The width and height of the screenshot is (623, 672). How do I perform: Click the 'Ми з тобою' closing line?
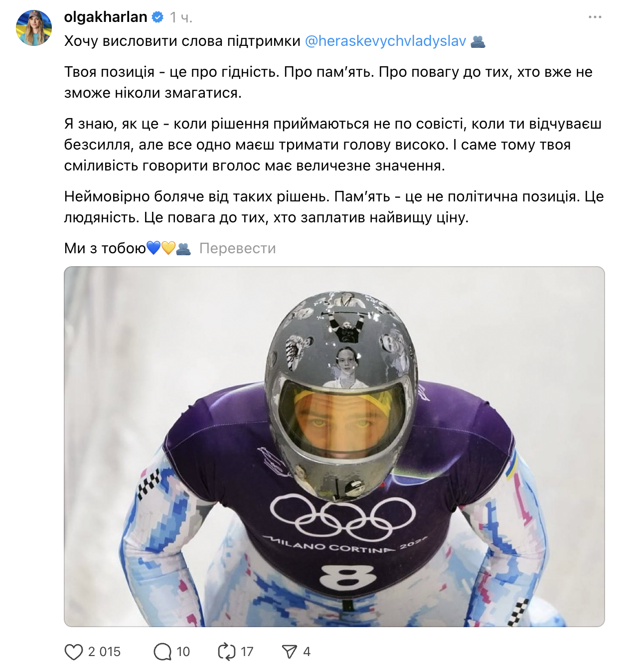[x=105, y=248]
